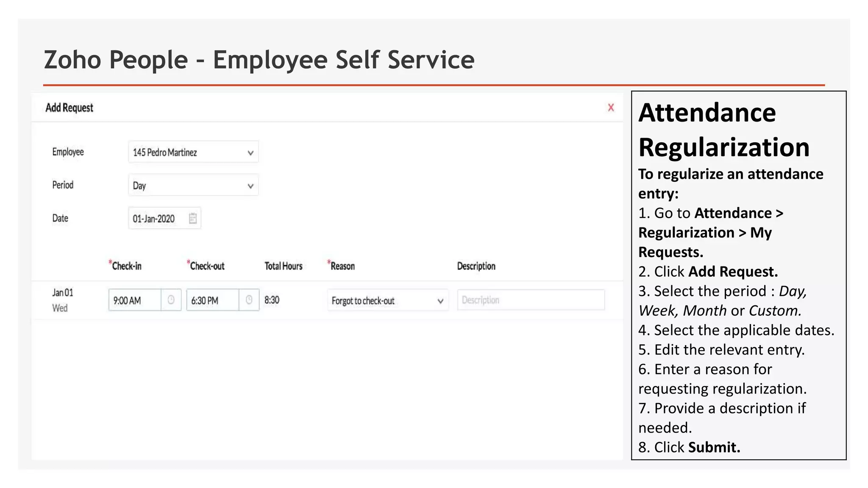The width and height of the screenshot is (868, 488).
Task: Click the Date field label
Action: click(x=60, y=218)
